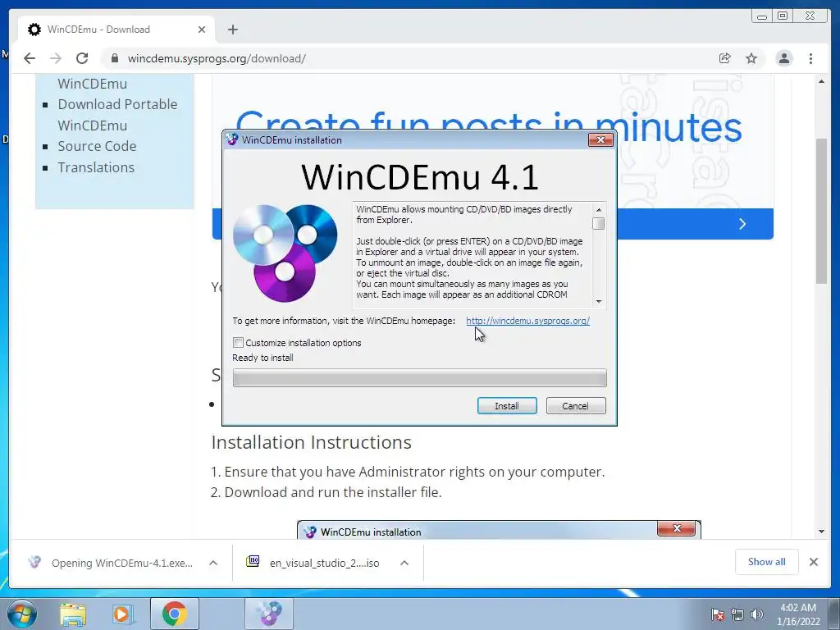The height and width of the screenshot is (630, 840).
Task: Go back in Chrome browser
Action: [x=30, y=58]
